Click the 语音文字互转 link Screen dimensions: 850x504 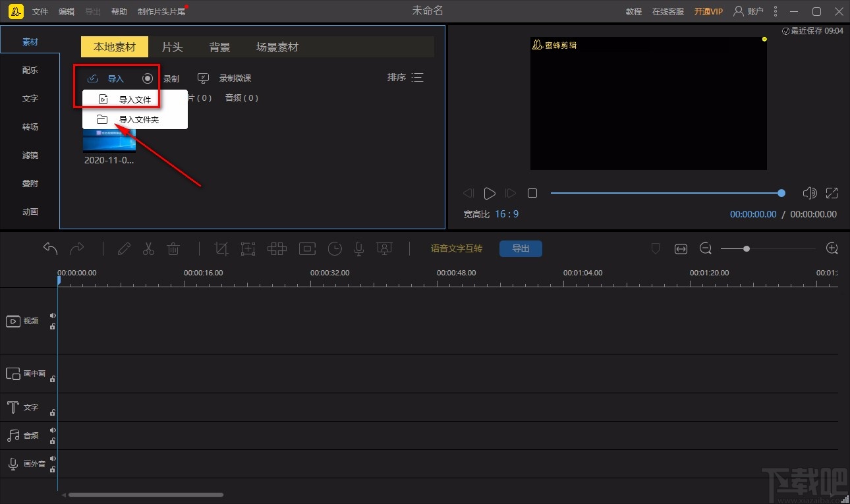[x=456, y=248]
